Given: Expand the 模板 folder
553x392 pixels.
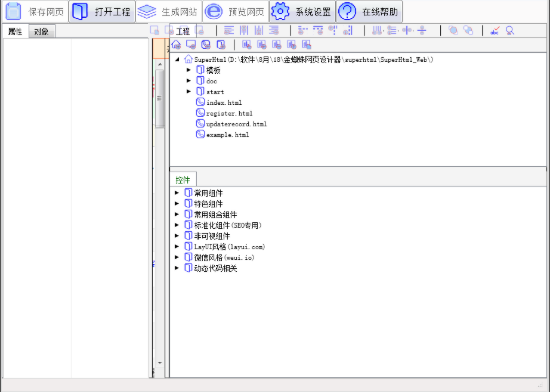Looking at the screenshot, I should point(189,70).
